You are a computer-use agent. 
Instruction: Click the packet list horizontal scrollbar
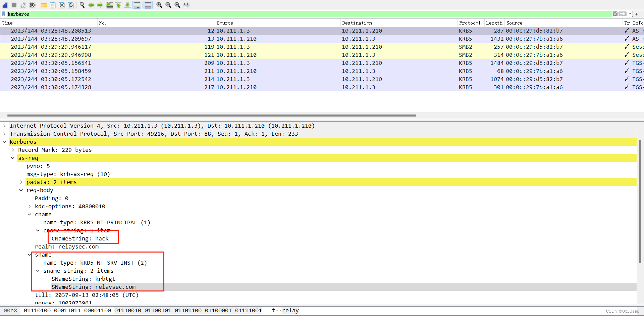(x=211, y=115)
